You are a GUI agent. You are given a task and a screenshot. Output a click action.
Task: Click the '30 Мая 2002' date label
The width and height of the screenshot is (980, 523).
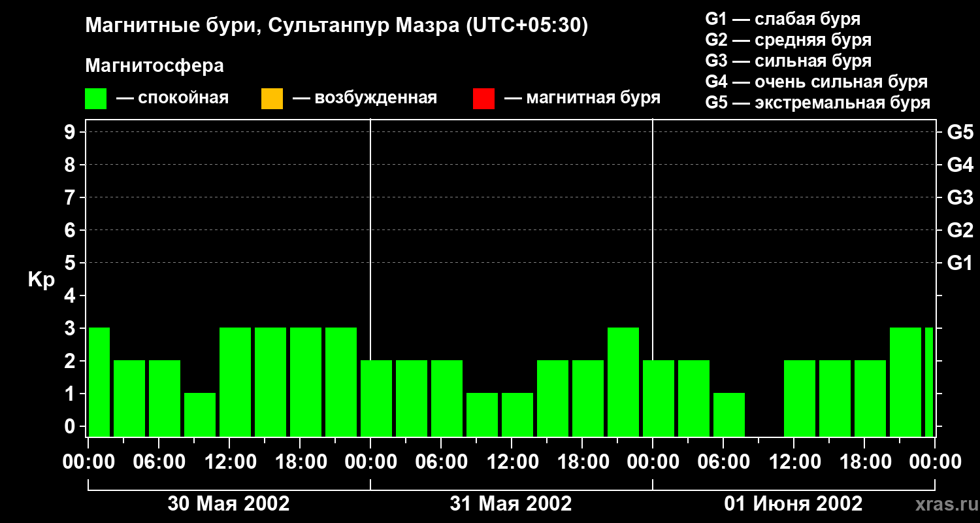tap(229, 504)
